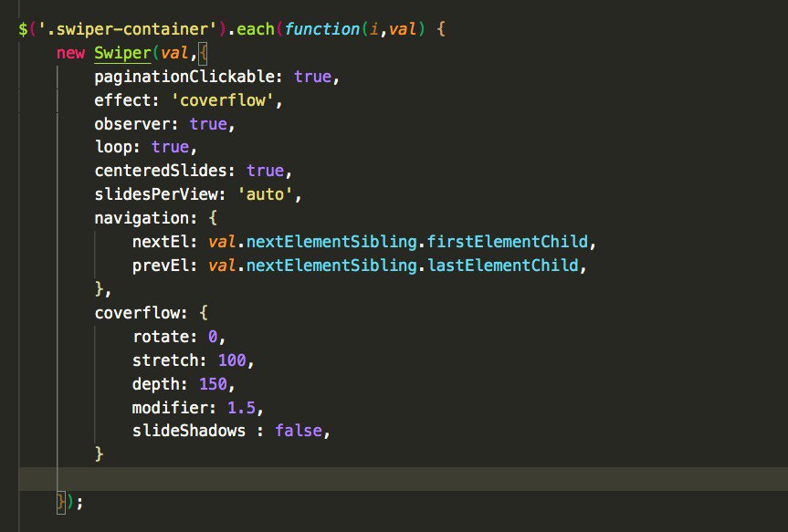Click the observer property
788x532 pixels.
(132, 123)
